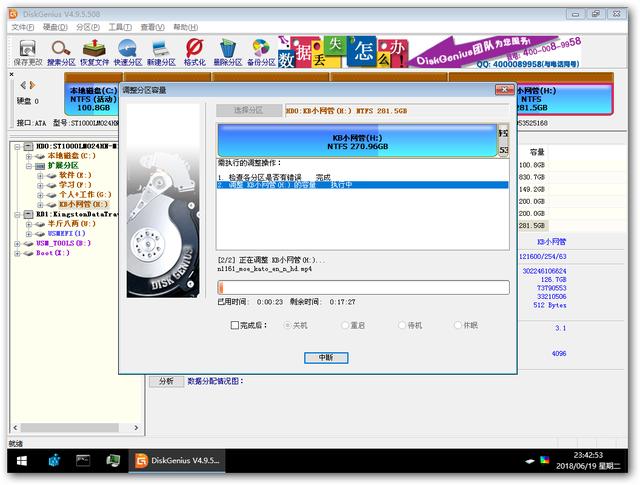The height and width of the screenshot is (485, 640).
Task: Click the 新建分区 new partition icon
Action: 163,50
